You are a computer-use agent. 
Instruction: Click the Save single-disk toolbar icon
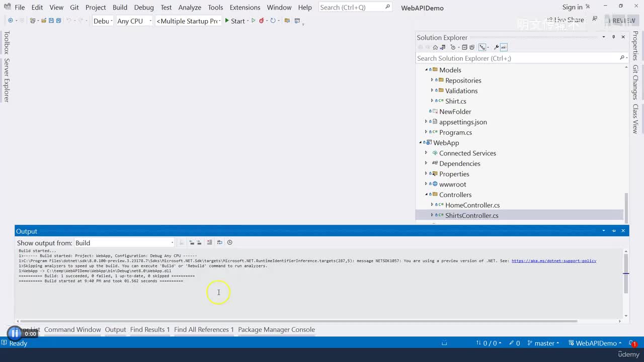coord(51,21)
